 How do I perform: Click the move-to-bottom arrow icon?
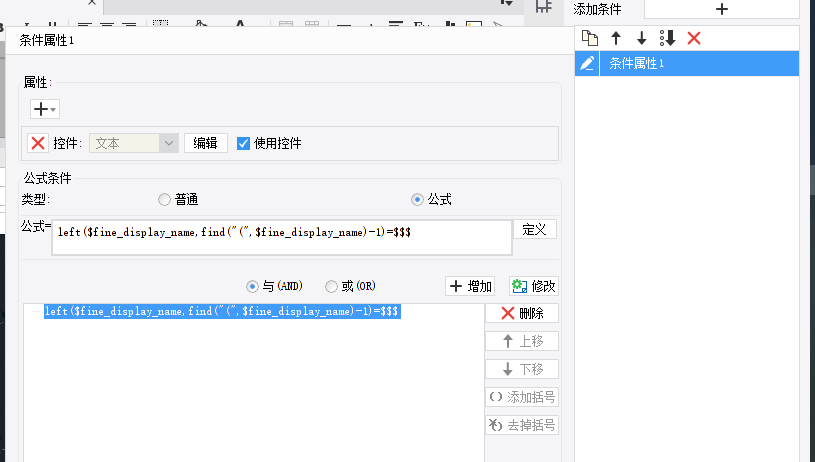667,38
